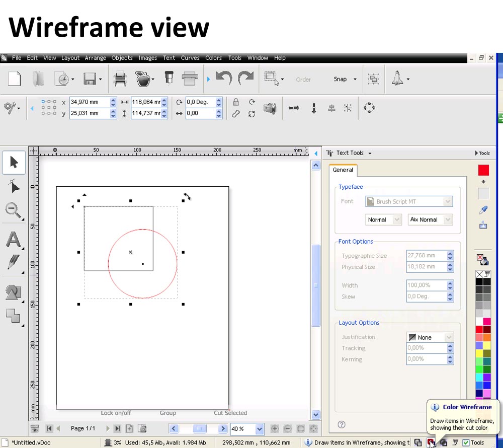Viewport: 503px width, 448px height.
Task: Open the Curves menu
Action: coord(190,58)
